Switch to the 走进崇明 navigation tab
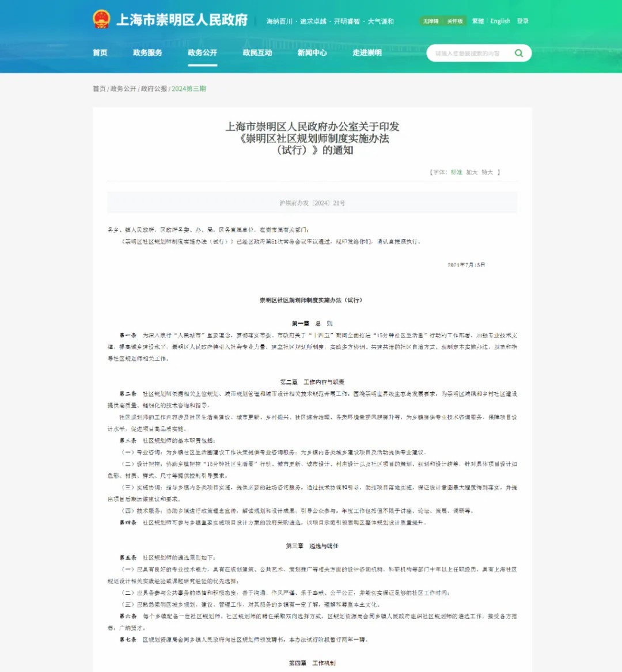622x672 pixels. click(x=367, y=53)
